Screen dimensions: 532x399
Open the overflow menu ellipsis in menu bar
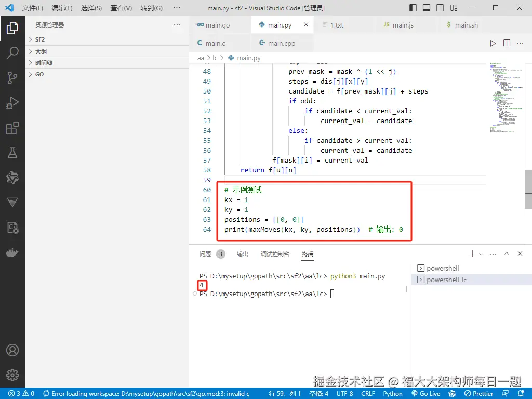point(177,8)
